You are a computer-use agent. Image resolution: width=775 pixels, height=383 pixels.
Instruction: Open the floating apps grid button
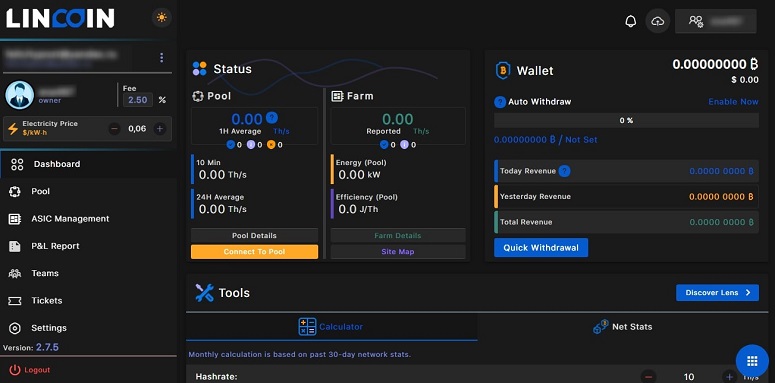(x=752, y=361)
